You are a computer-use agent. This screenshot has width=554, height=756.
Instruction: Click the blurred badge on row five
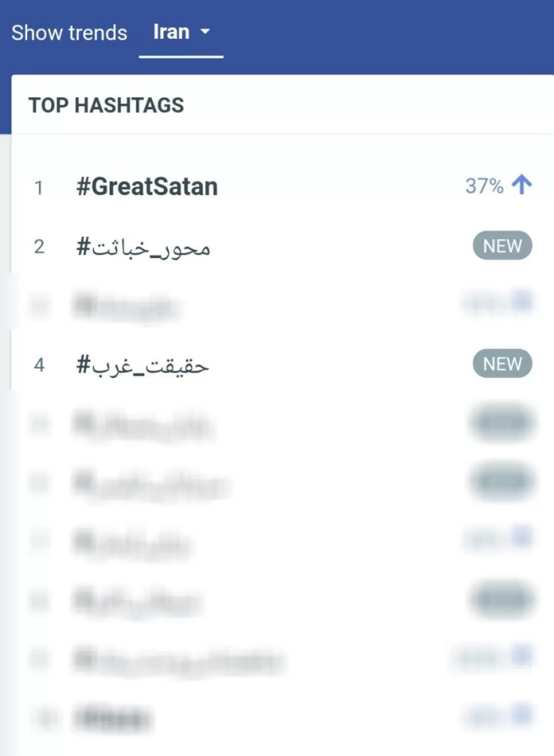click(502, 423)
